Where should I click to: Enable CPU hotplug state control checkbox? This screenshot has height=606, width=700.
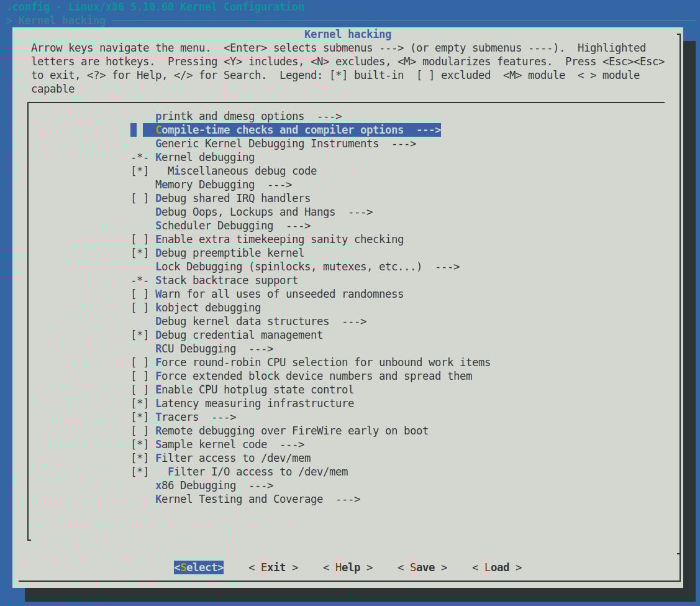click(140, 390)
